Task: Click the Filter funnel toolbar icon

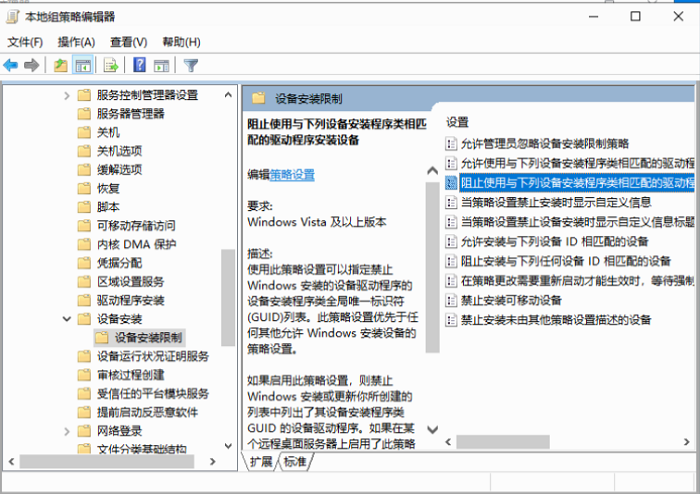Action: (190, 65)
